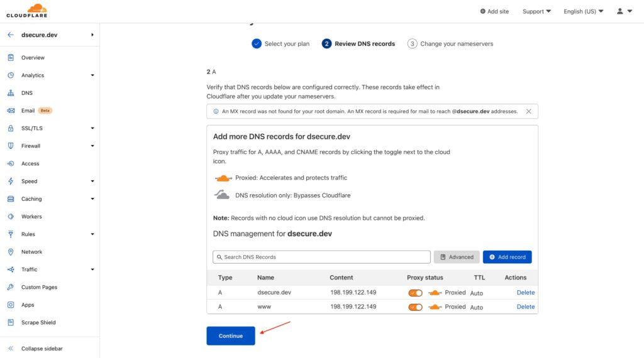Click the Advanced search button
This screenshot has width=644, height=358.
tap(457, 257)
